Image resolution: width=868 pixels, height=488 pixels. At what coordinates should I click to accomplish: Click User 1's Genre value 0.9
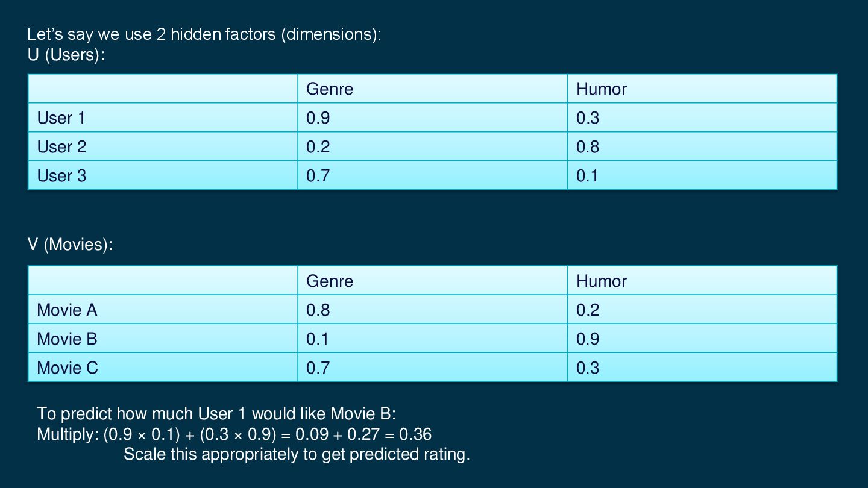tap(318, 118)
